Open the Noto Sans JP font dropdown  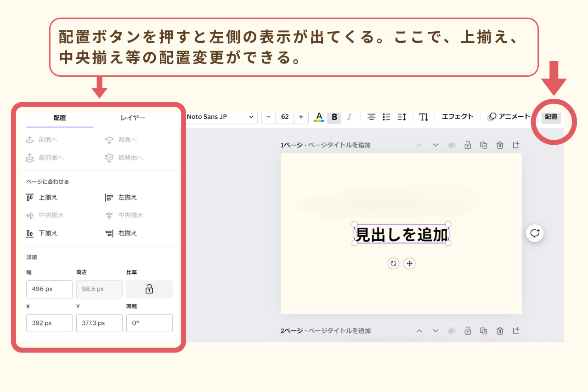click(220, 117)
